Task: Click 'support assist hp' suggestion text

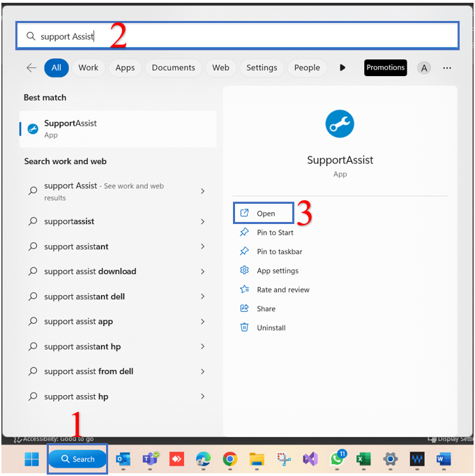Action: 76,396
